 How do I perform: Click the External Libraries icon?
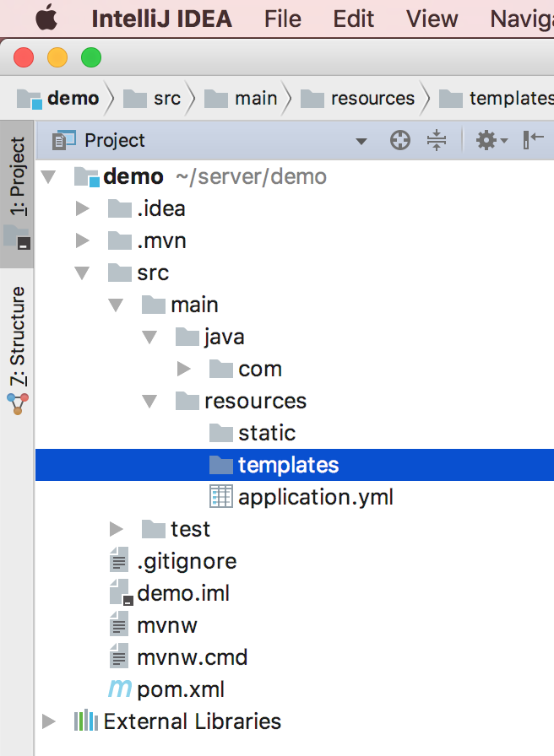click(86, 721)
